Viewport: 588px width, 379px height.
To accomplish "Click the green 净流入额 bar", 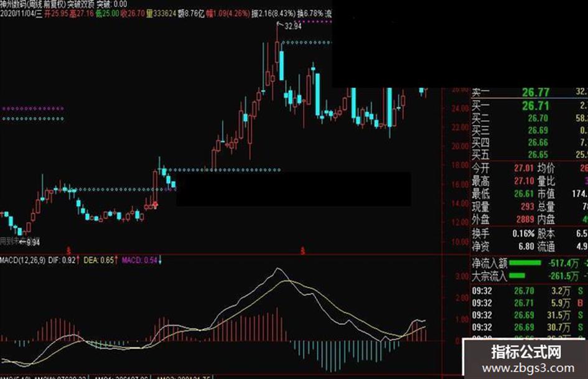I will 525,263.
